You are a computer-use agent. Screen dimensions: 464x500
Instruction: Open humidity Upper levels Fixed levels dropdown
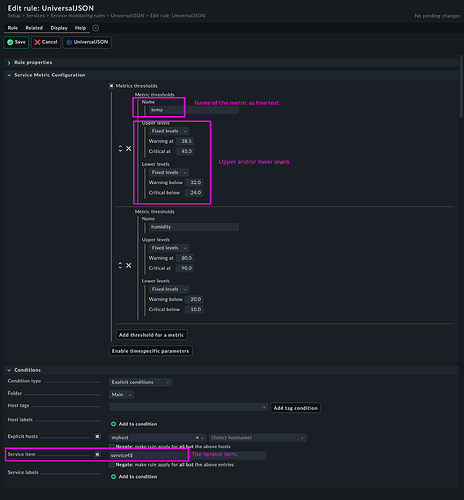pyautogui.click(x=169, y=248)
